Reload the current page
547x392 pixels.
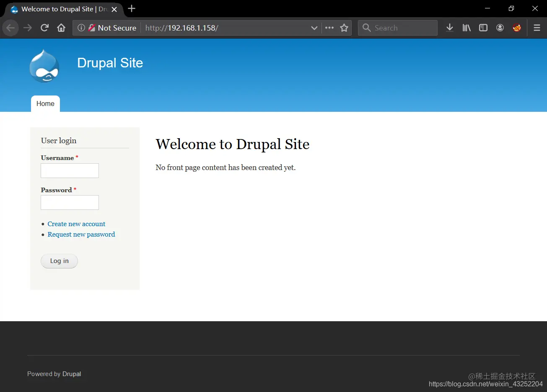point(44,28)
